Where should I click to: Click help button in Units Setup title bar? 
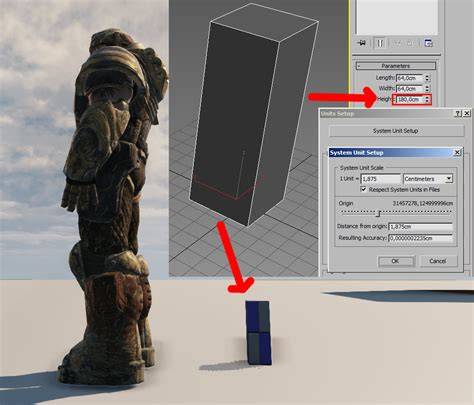[458, 114]
